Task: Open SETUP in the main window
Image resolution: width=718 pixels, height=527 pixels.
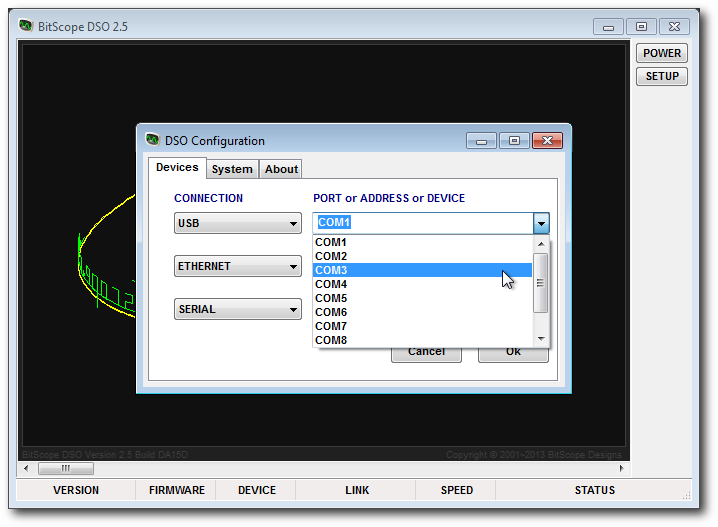Action: coord(662,76)
